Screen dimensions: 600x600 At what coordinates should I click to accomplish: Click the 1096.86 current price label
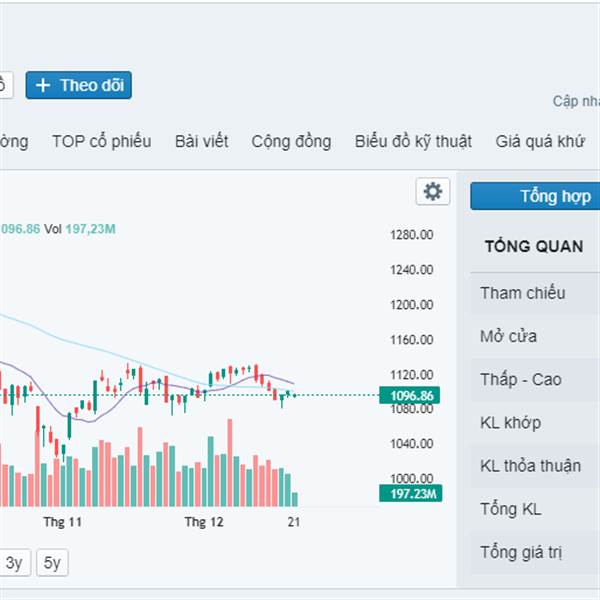tap(412, 396)
